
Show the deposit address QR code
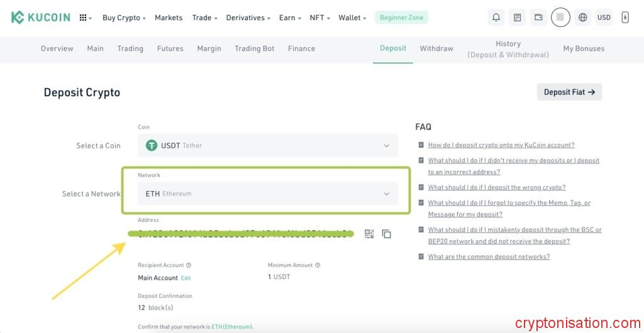pyautogui.click(x=369, y=234)
